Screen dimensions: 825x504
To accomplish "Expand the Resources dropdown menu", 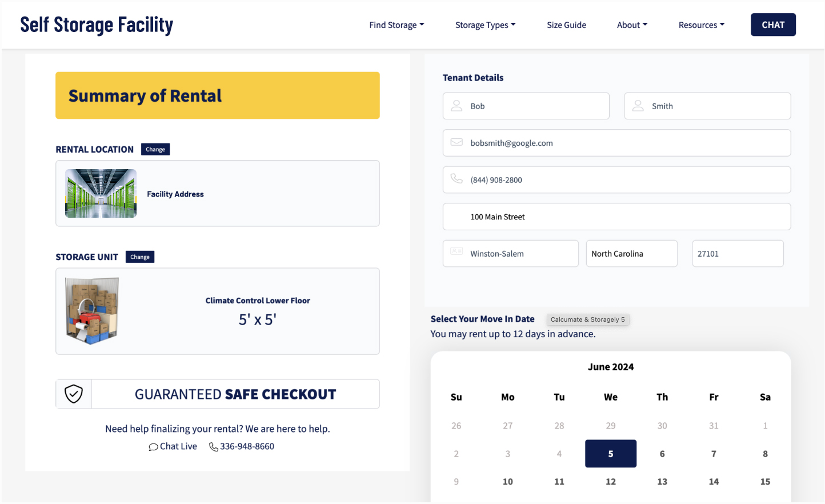I will [x=701, y=25].
